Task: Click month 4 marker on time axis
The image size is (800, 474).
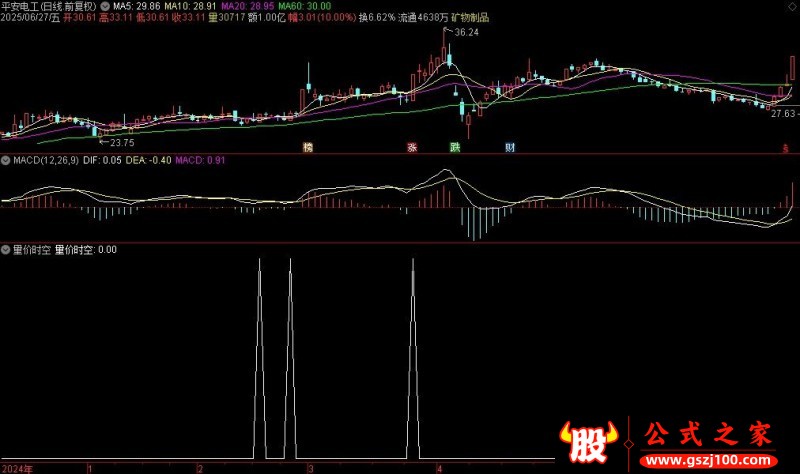Action: point(439,469)
